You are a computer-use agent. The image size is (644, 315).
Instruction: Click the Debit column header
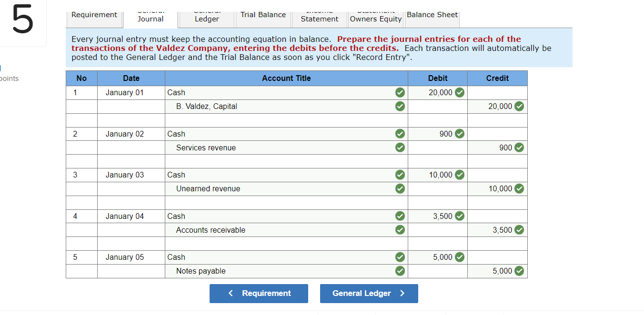click(x=438, y=78)
